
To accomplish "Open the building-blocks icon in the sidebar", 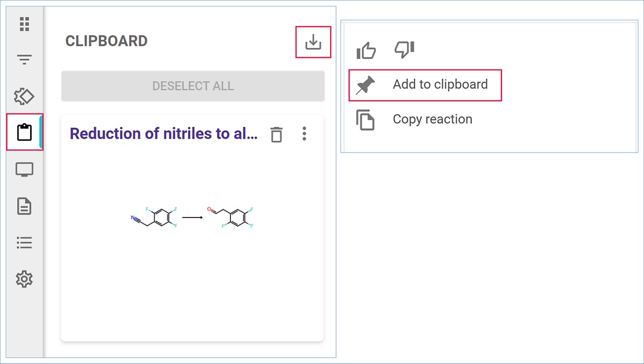I will click(24, 96).
